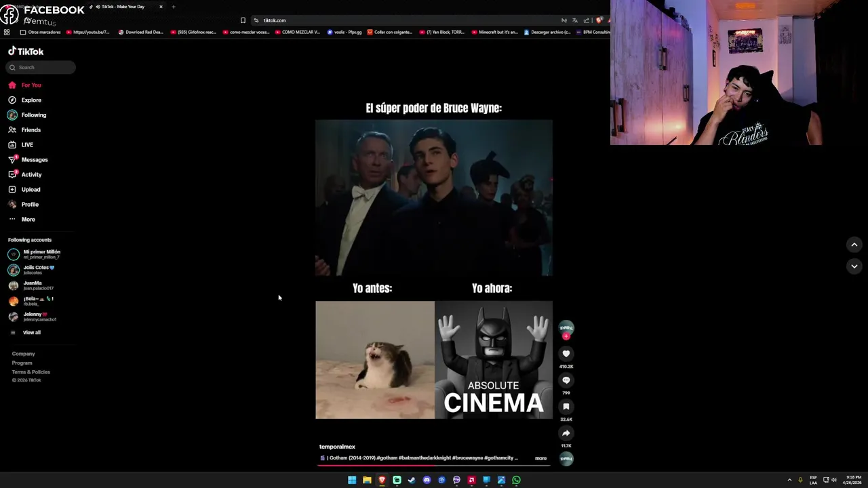Share the video with the arrow icon
The image size is (868, 488).
566,433
